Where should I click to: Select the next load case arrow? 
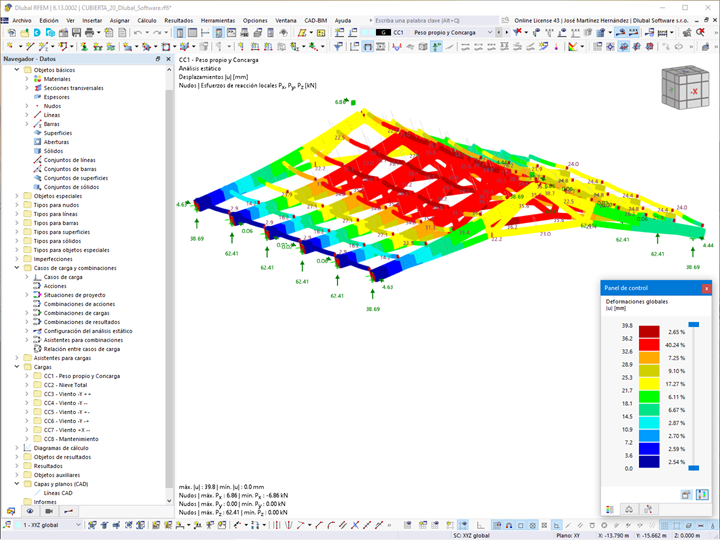point(506,32)
